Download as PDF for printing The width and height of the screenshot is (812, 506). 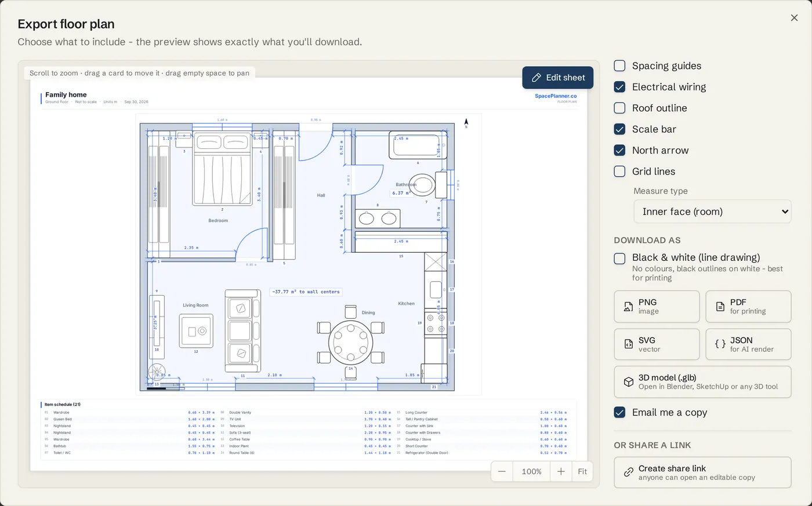point(748,307)
